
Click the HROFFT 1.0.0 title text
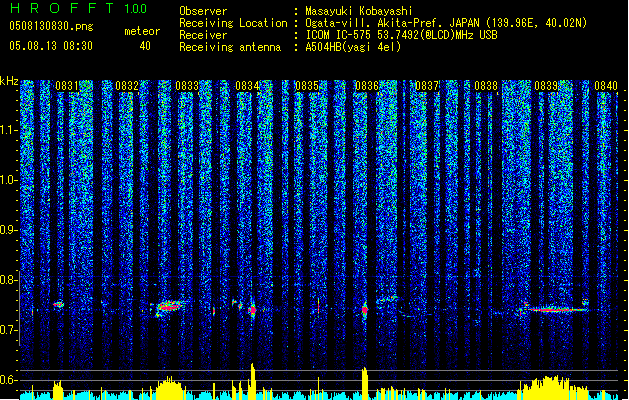click(x=78, y=8)
